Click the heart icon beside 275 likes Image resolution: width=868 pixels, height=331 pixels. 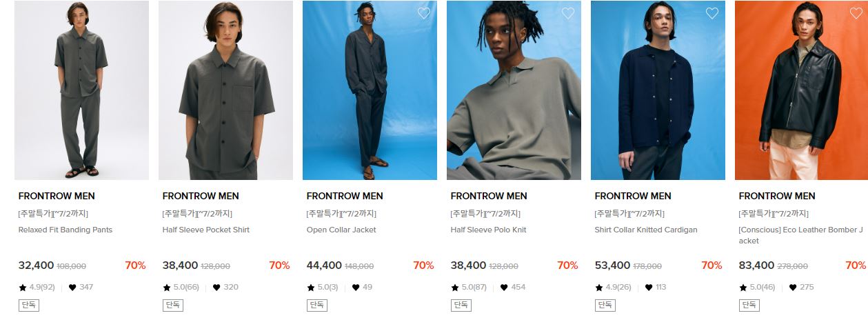[793, 288]
